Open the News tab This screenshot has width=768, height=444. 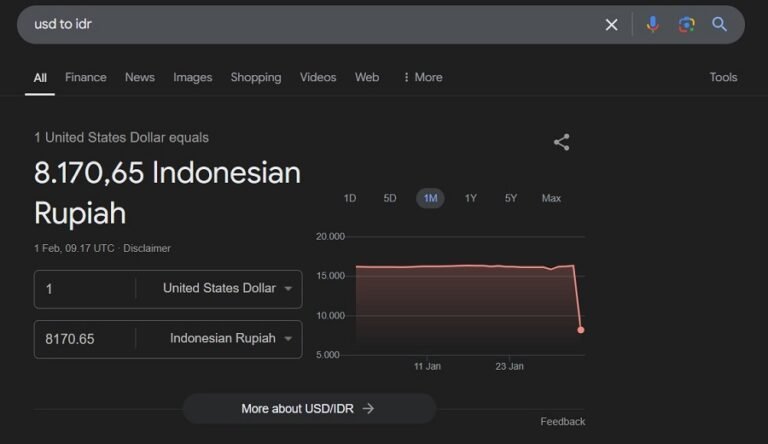tap(140, 77)
